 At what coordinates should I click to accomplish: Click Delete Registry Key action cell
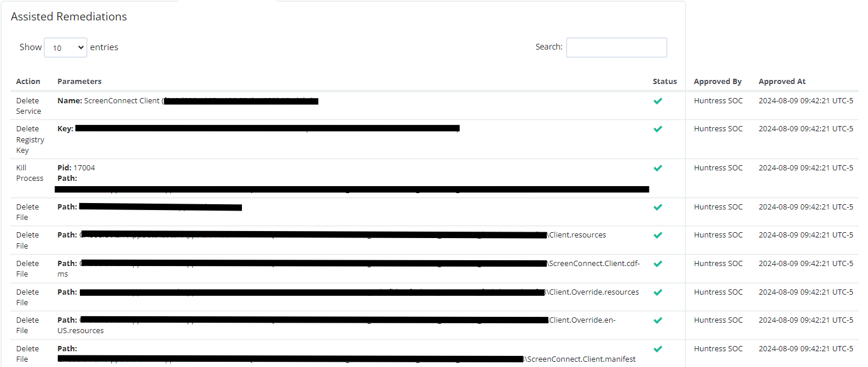tap(30, 139)
